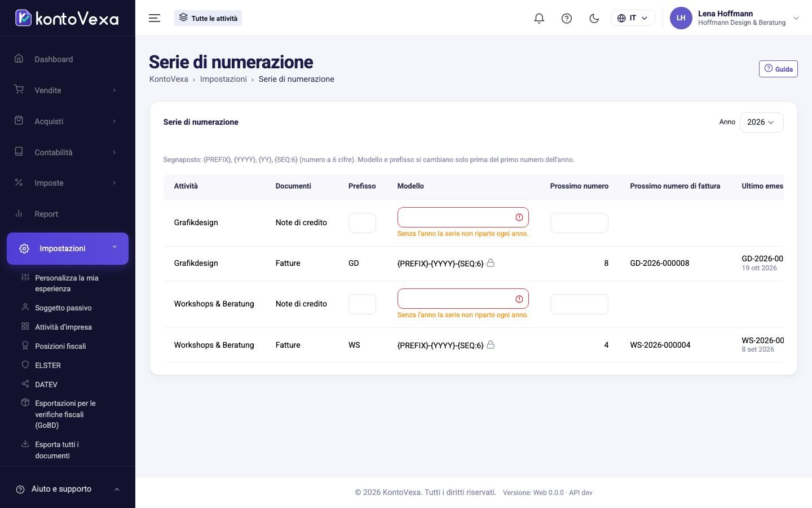The height and width of the screenshot is (508, 812).
Task: Open Esportazioni per le verifiche fiscali (GoBD)
Action: click(x=65, y=414)
